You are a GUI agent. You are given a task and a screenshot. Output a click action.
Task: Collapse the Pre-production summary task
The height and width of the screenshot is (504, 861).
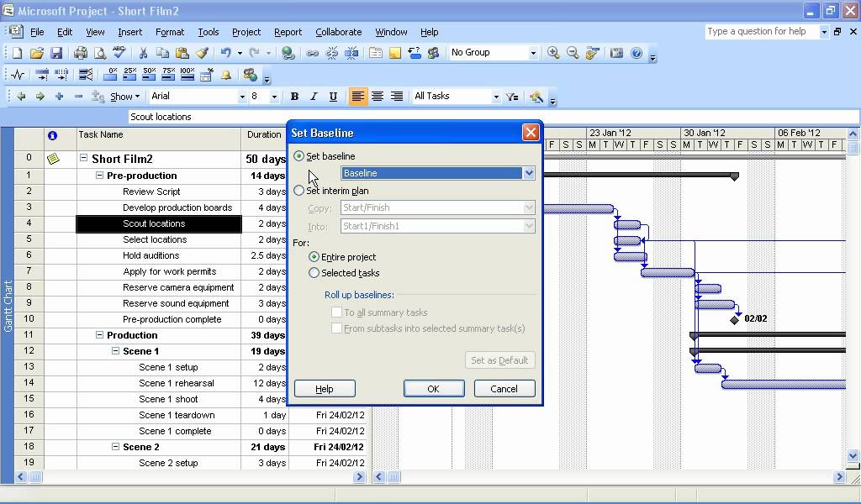coord(99,176)
